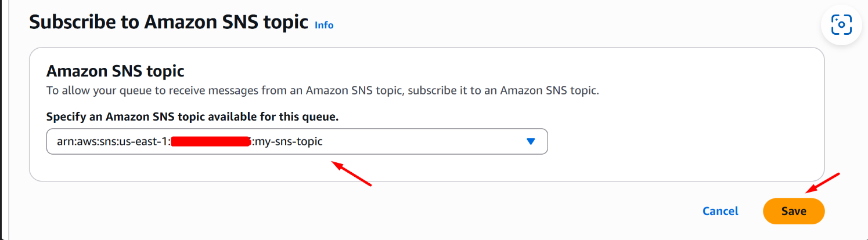This screenshot has width=868, height=240.
Task: Click blank header area right of Info
Action: [552, 24]
